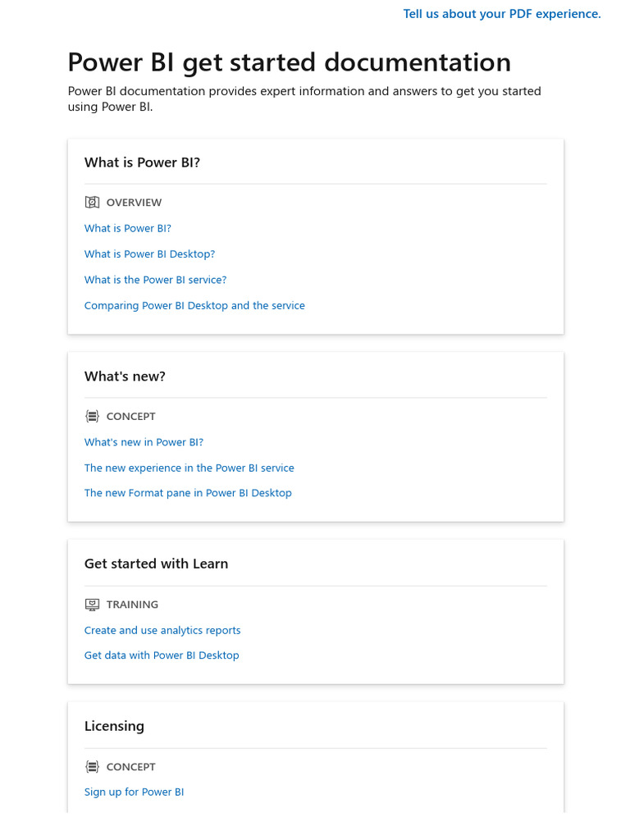Open 'What is Power BI Desktop?' link

(x=149, y=254)
